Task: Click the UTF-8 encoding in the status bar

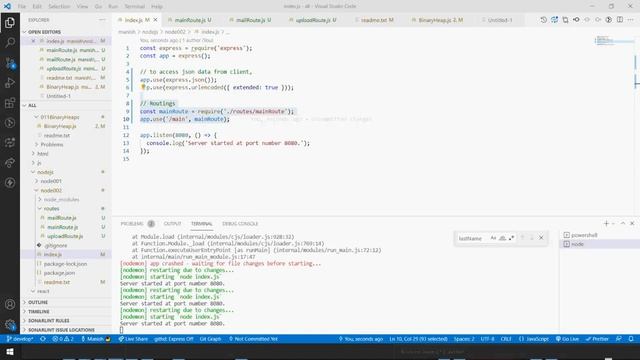Action: pos(487,339)
